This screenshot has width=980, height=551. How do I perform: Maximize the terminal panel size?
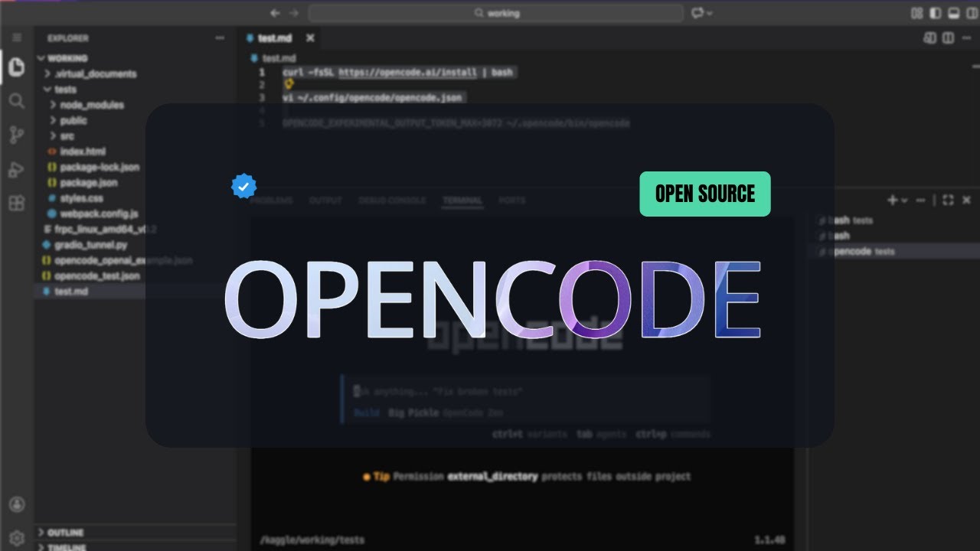point(948,200)
